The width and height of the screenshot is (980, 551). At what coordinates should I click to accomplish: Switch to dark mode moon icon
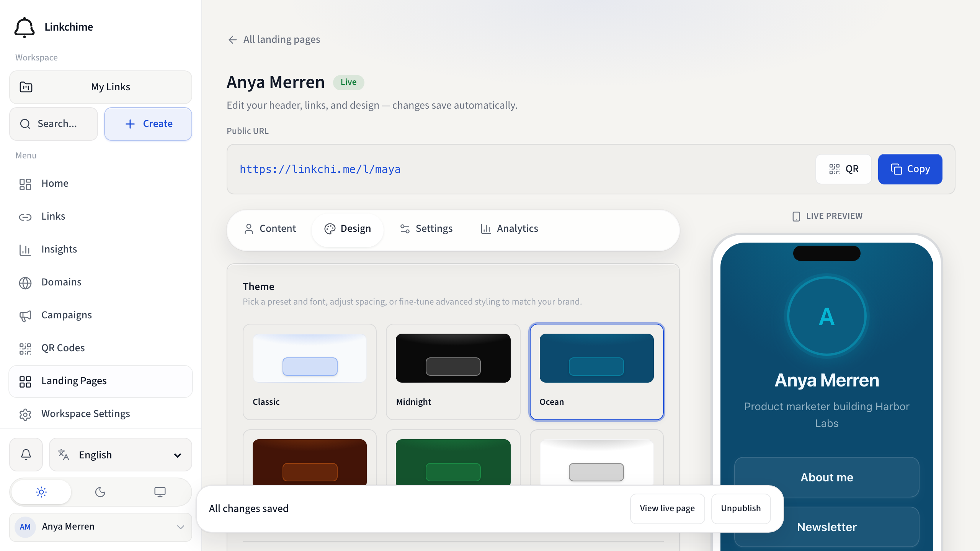click(x=100, y=492)
